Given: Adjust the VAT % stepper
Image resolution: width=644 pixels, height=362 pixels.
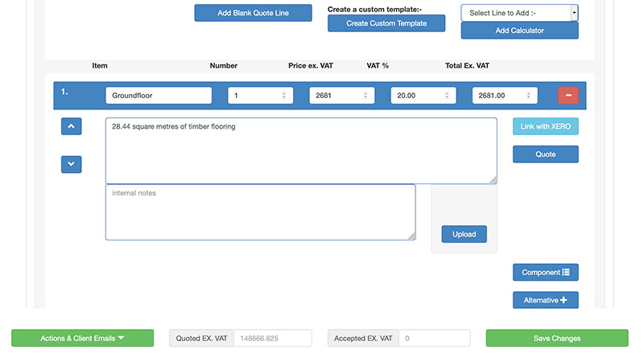Looking at the screenshot, I should click(x=447, y=96).
